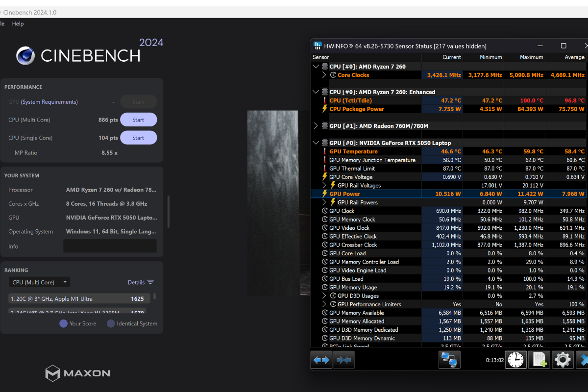The image size is (588, 392).
Task: Click the System Requirements link
Action: [49, 102]
